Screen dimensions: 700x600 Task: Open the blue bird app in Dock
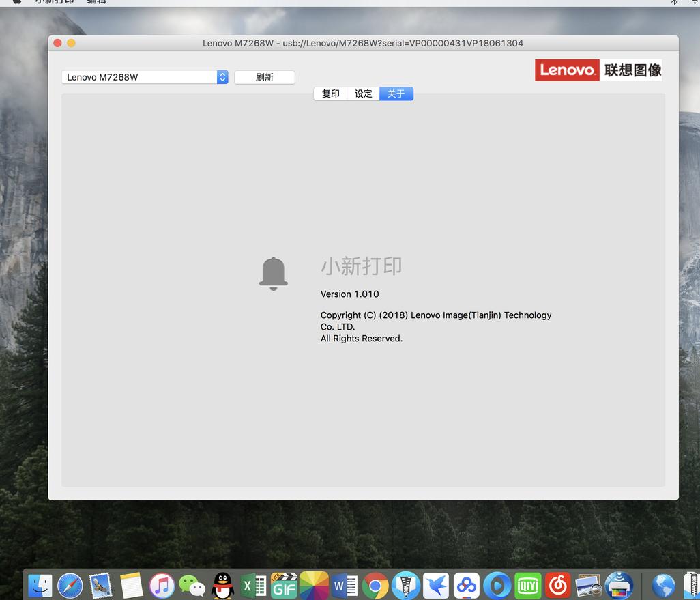[436, 585]
